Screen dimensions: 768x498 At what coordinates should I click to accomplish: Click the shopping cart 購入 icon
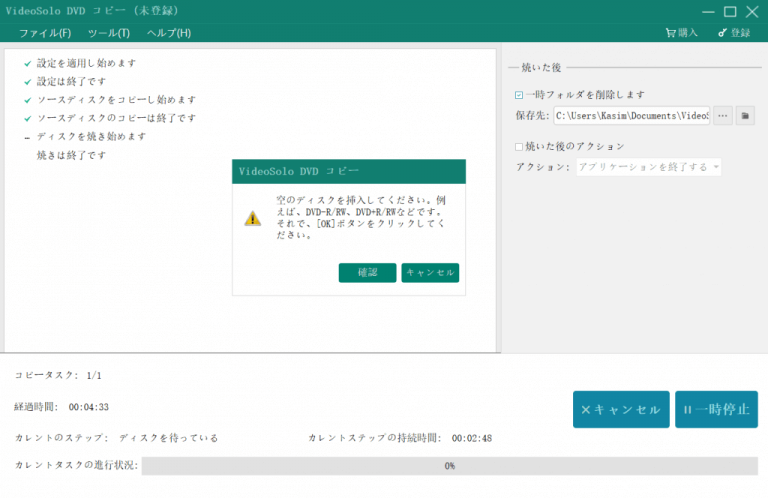pyautogui.click(x=670, y=33)
